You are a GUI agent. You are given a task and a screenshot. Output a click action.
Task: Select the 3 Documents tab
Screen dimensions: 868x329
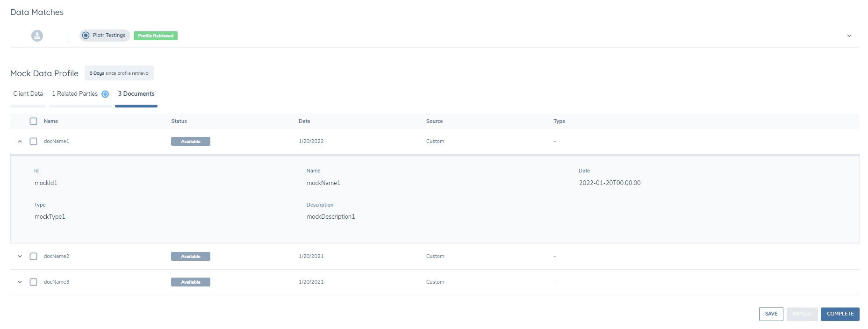coord(136,93)
